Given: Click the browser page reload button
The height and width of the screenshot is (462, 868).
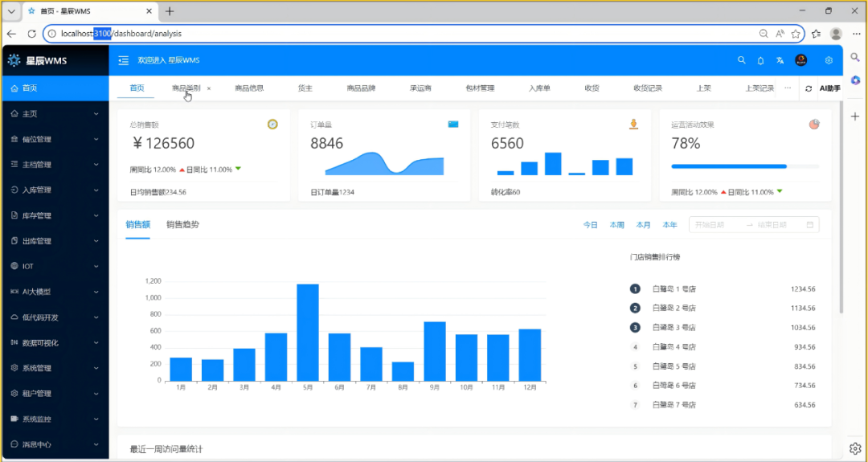Looking at the screenshot, I should pos(32,34).
